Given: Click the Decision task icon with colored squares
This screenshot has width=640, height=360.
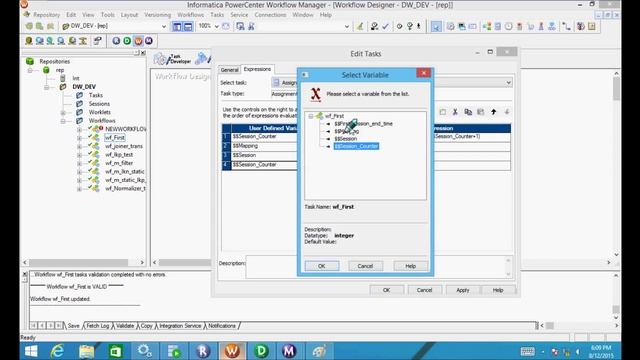Looking at the screenshot, I should [487, 27].
